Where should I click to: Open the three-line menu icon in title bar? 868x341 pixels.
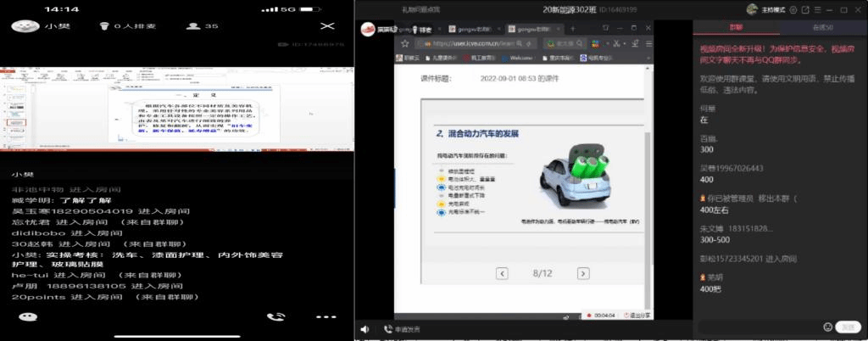pyautogui.click(x=818, y=10)
